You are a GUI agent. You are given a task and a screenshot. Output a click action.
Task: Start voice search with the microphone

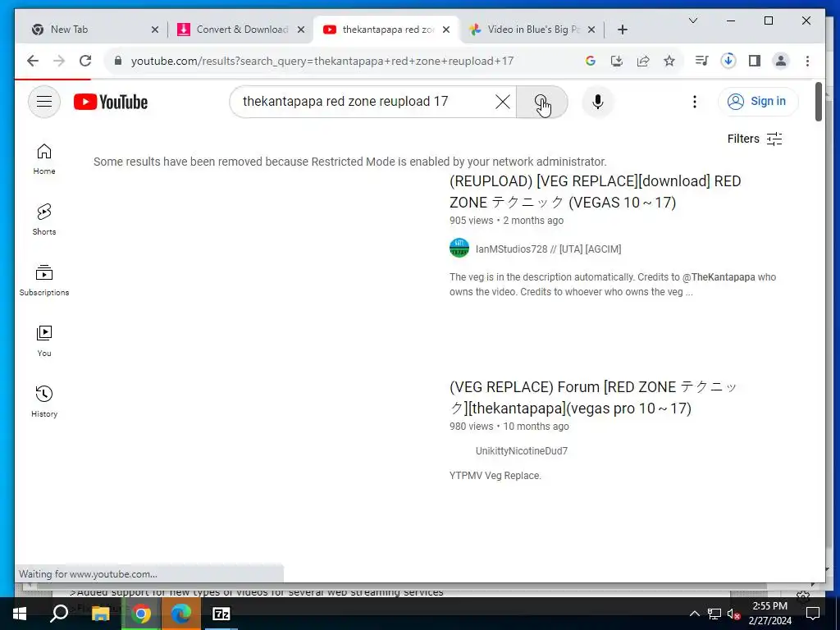597,101
